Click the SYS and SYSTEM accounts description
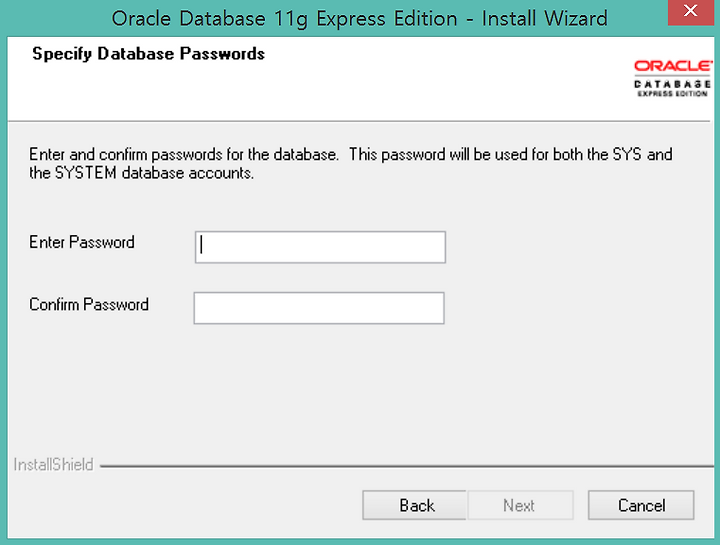 click(x=350, y=163)
